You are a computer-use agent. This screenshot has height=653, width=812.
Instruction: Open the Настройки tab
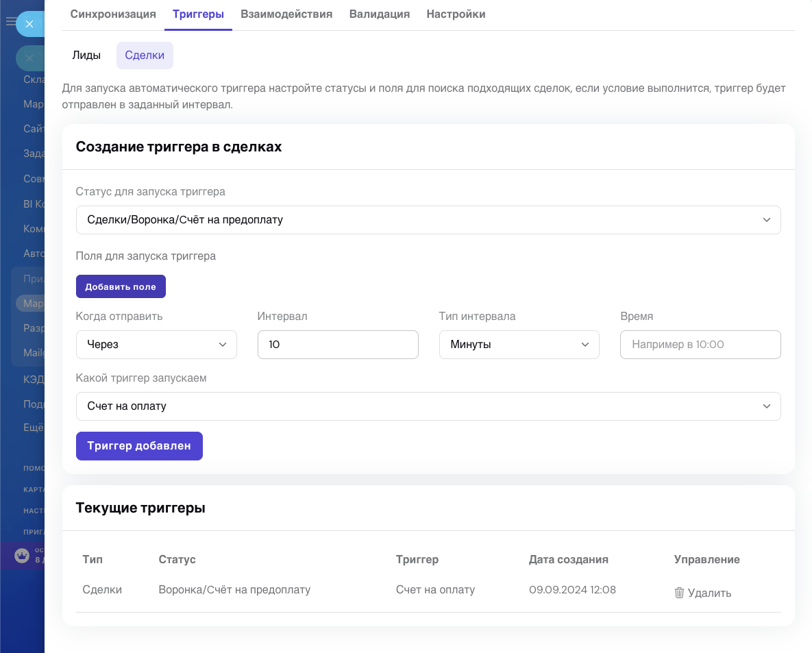pos(456,14)
